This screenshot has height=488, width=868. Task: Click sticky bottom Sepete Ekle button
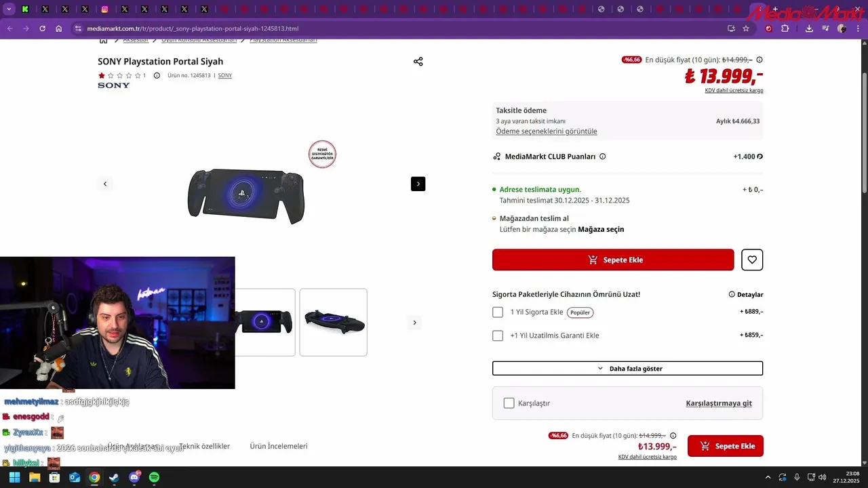726,446
